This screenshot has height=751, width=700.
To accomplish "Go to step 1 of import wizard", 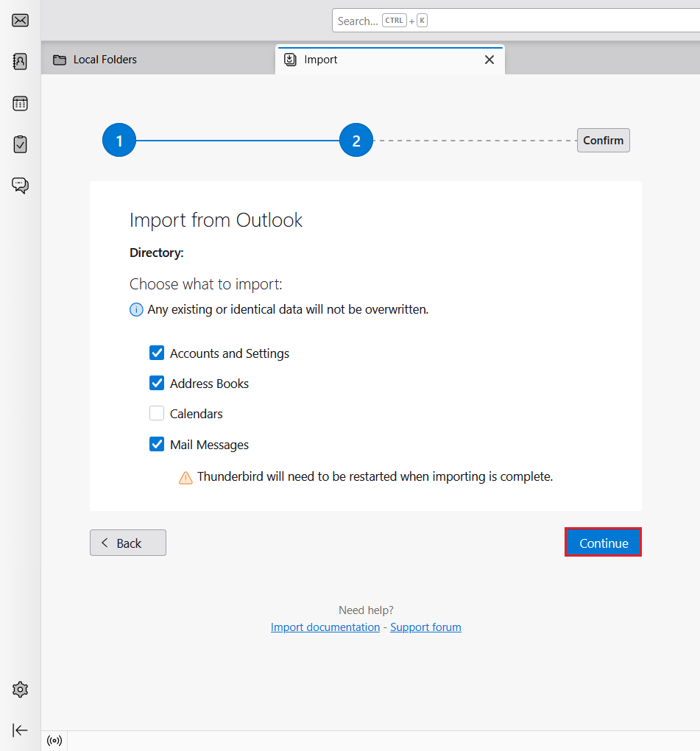I will (119, 141).
